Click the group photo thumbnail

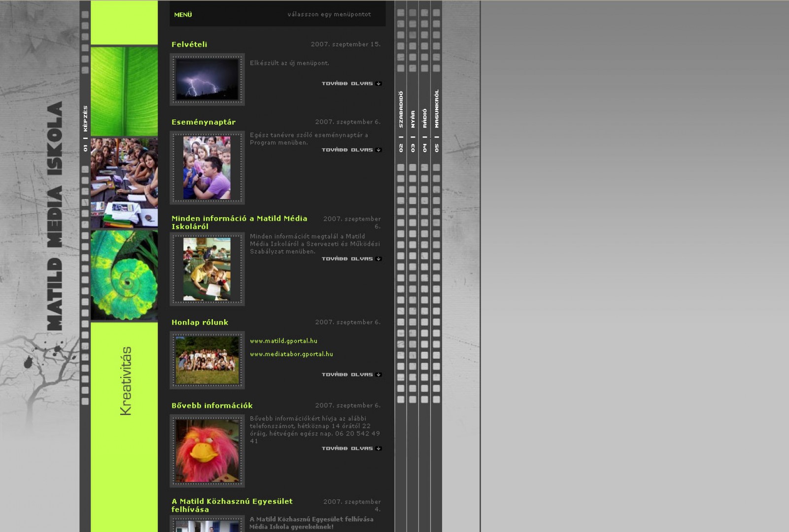[207, 360]
